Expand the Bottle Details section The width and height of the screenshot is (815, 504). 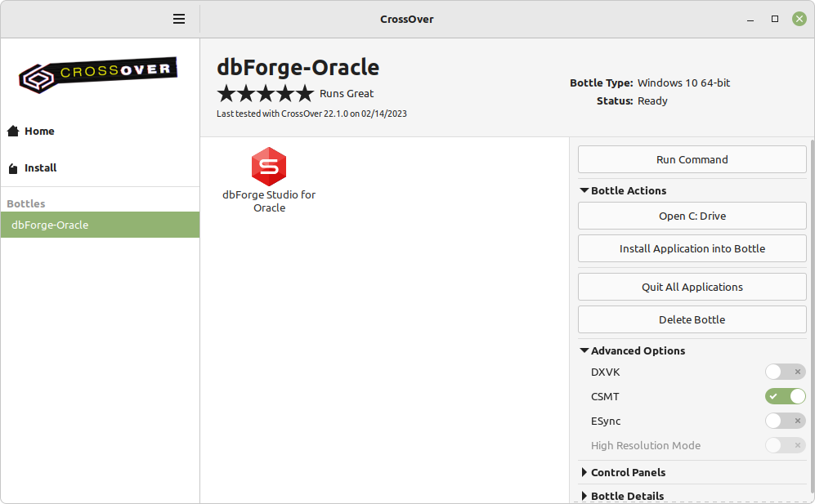pos(622,496)
